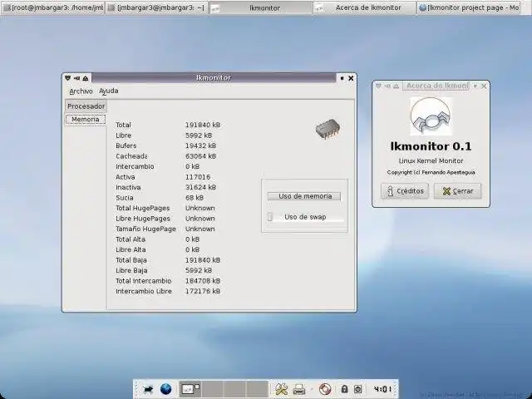Open the Xfce mouse menu in panel
Screen dimensions: 532x399
click(x=148, y=389)
